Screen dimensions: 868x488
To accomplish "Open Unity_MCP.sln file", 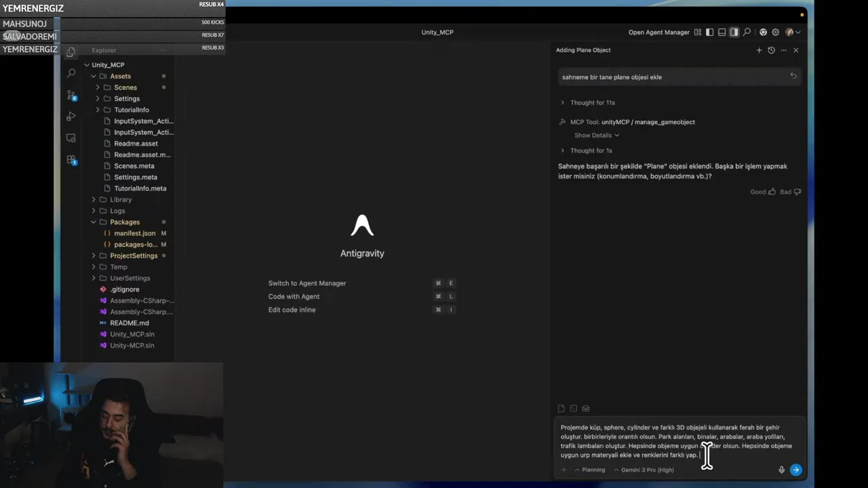I will pos(132,334).
